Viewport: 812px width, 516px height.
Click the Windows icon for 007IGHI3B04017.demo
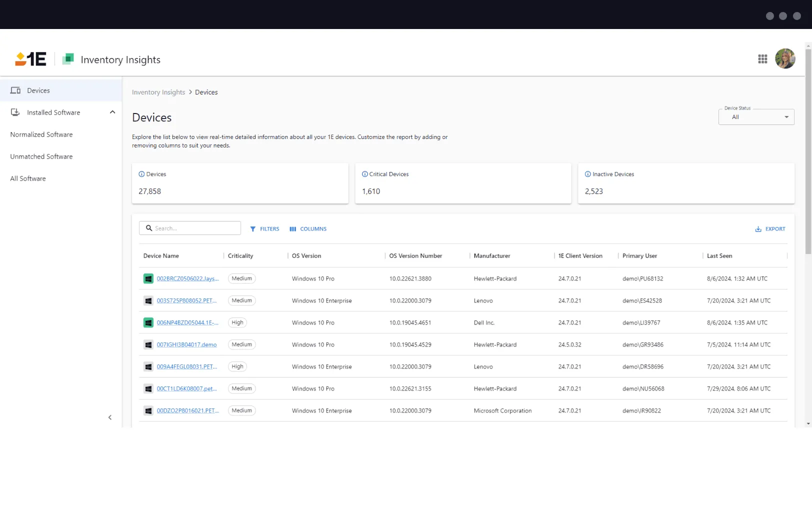click(x=148, y=345)
